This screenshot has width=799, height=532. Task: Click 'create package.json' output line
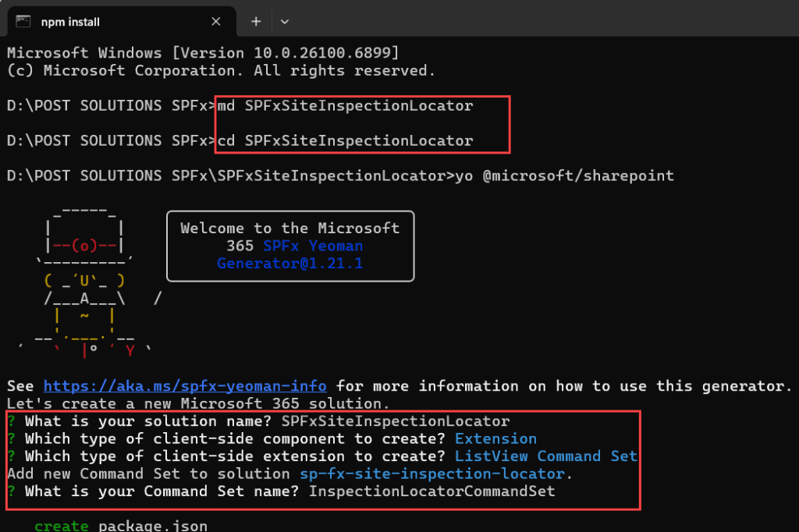coord(121,525)
